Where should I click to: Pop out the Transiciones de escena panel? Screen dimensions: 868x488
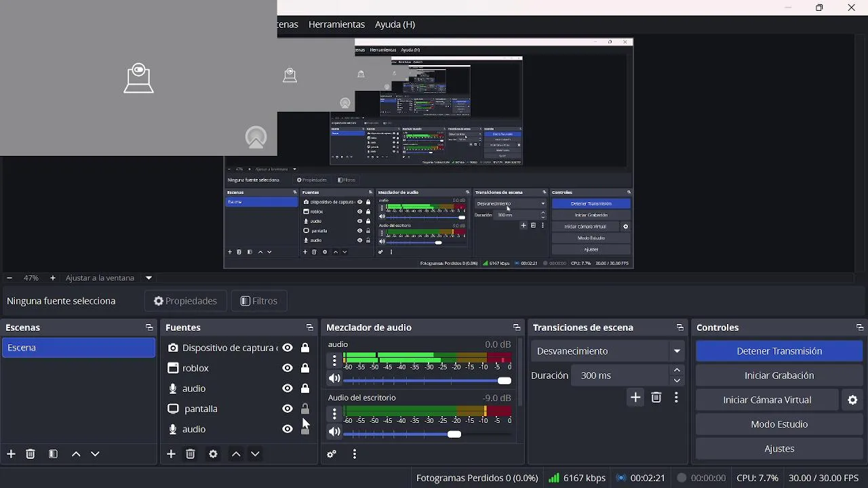680,327
